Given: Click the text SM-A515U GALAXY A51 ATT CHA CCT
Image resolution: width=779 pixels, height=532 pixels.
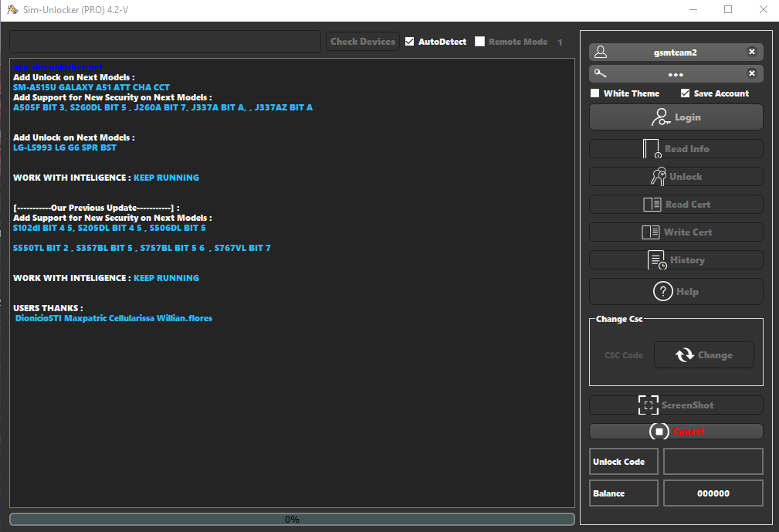Looking at the screenshot, I should 91,87.
